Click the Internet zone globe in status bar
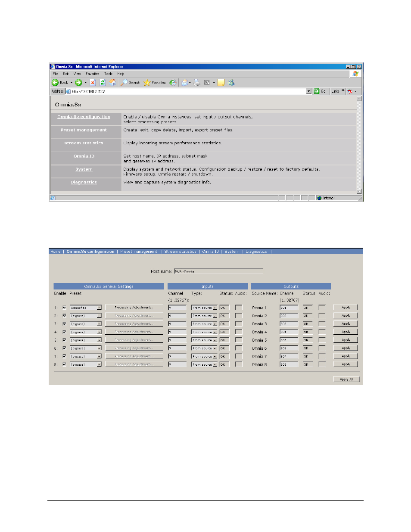This screenshot has width=411, height=532. 319,198
